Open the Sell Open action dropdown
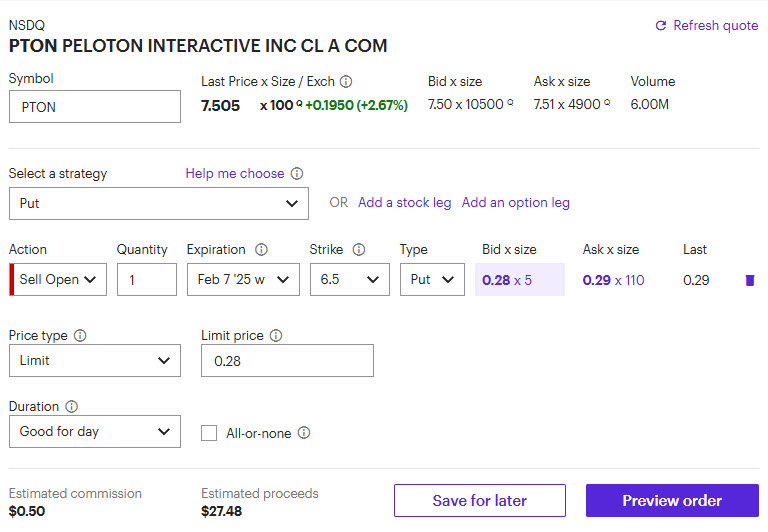768x532 pixels. pyautogui.click(x=62, y=280)
